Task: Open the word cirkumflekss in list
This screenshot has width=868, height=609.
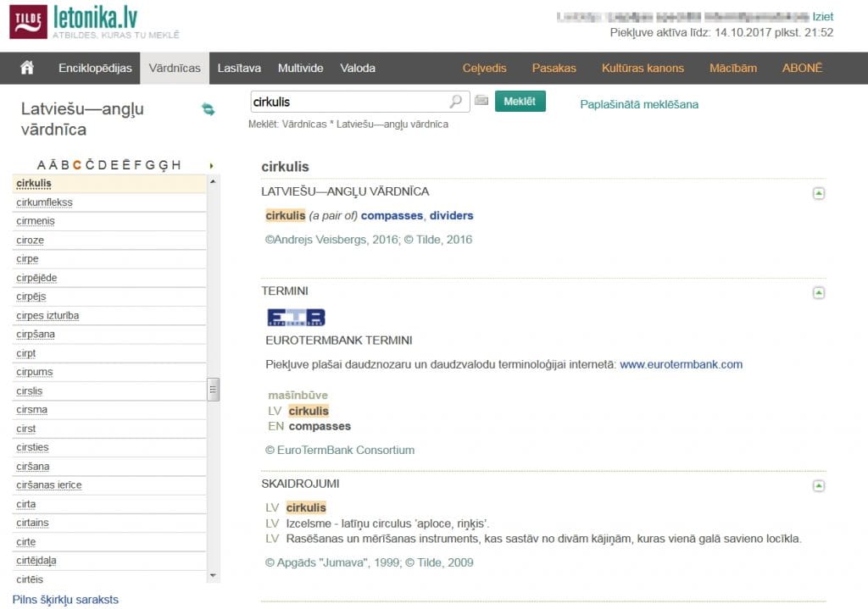Action: pyautogui.click(x=44, y=202)
